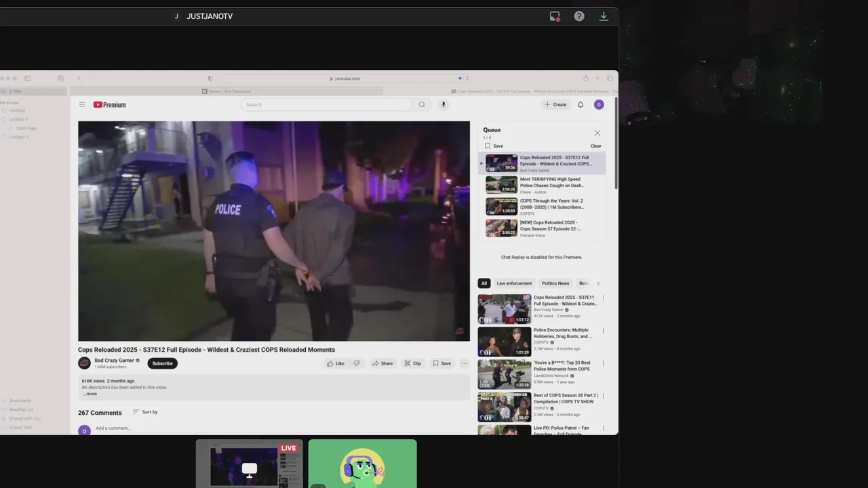This screenshot has height=488, width=868.
Task: Mute the tab audio speaker icon in address bar
Action: click(x=460, y=79)
